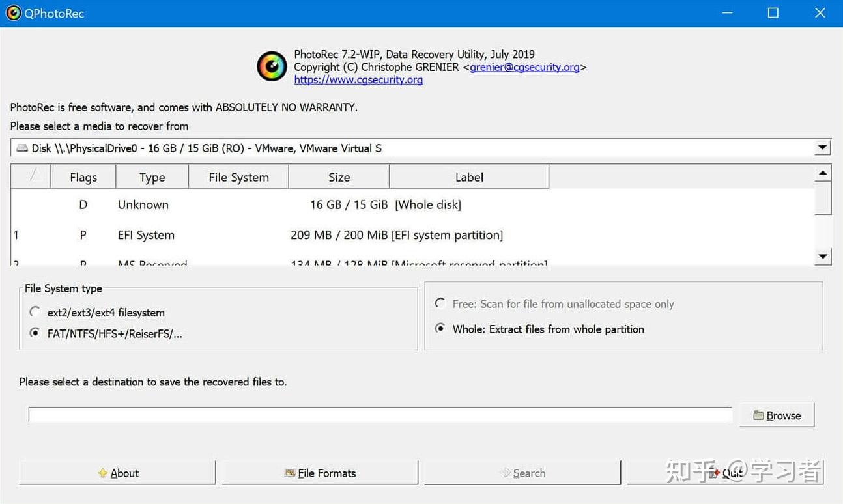Click the destination path input field
The image size is (843, 504).
(380, 415)
